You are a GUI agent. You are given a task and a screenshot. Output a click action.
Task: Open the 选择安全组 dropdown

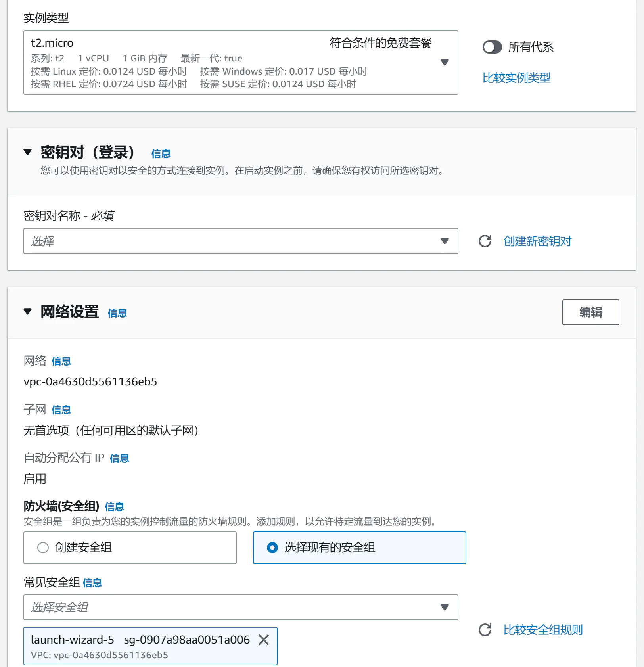click(x=241, y=607)
